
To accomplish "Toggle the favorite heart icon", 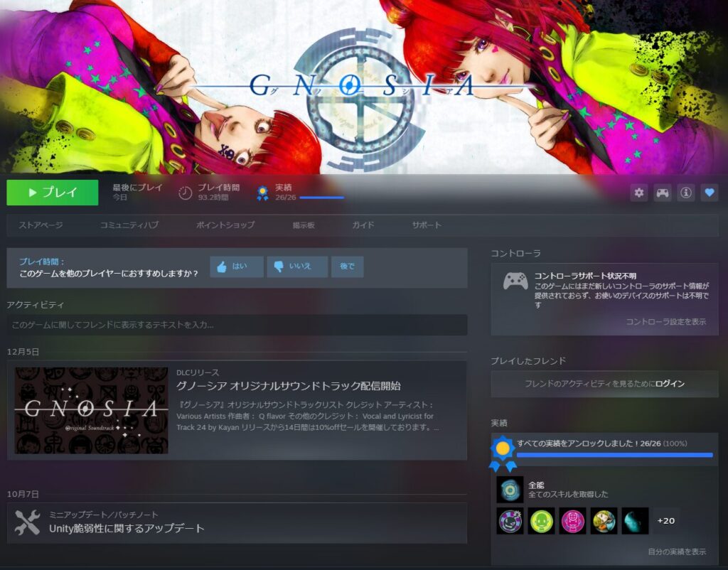I will click(x=709, y=193).
